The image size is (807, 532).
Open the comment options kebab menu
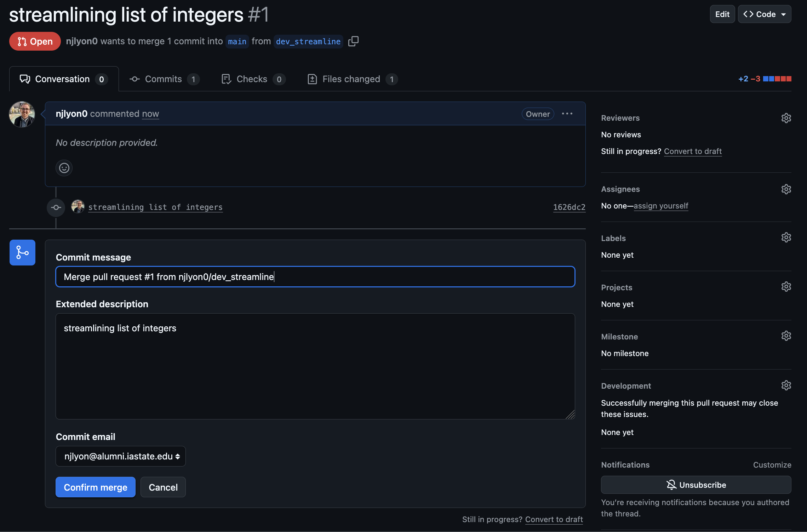tap(567, 114)
